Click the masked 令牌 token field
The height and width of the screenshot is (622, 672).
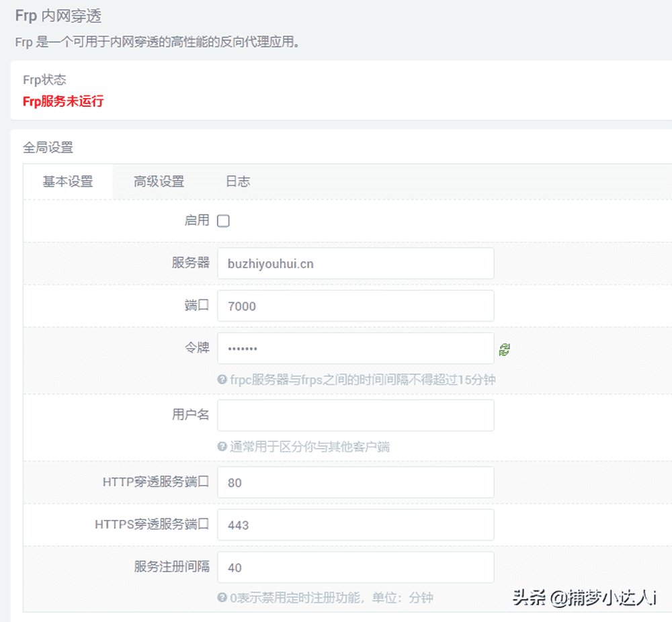click(355, 348)
